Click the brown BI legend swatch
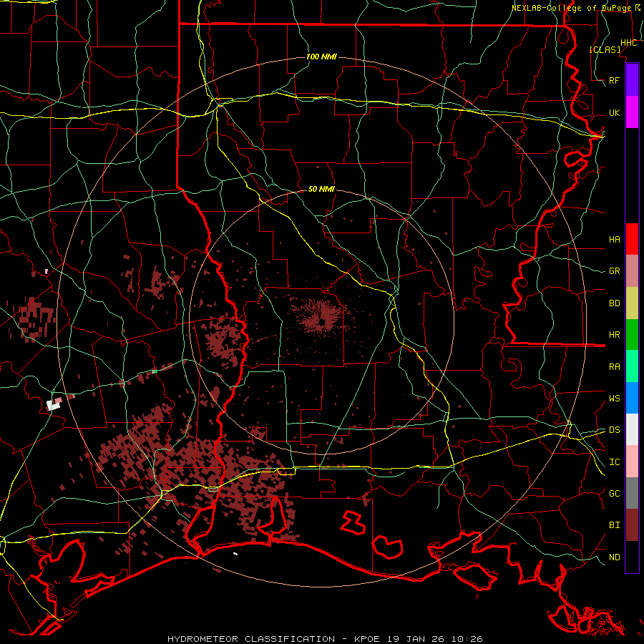Image resolution: width=644 pixels, height=644 pixels. 632,525
